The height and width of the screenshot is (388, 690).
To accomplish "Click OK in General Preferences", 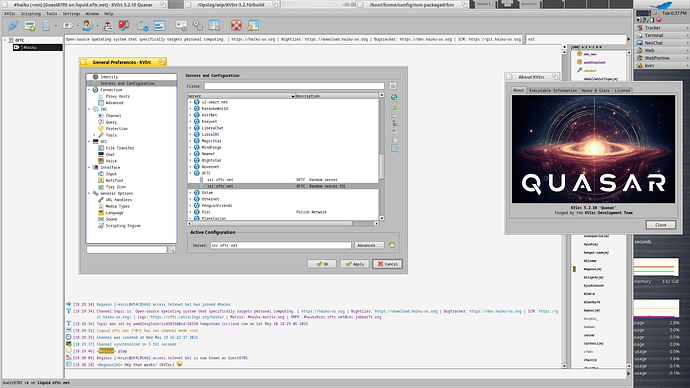I will 322,264.
